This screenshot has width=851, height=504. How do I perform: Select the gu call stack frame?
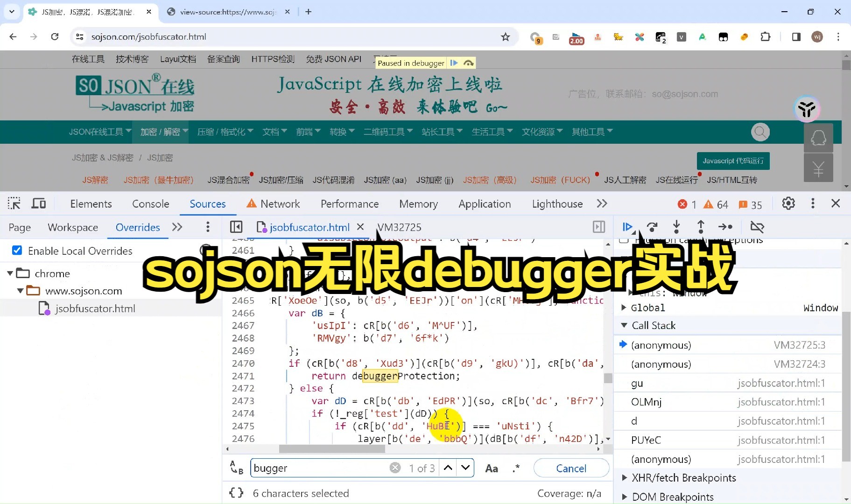coord(728,383)
